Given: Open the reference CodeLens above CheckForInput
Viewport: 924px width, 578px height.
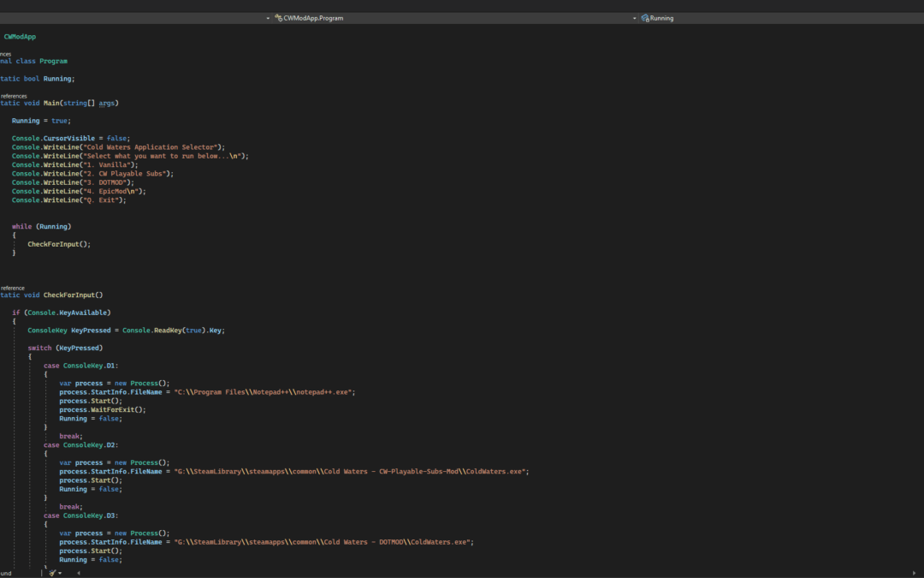Looking at the screenshot, I should (x=12, y=288).
